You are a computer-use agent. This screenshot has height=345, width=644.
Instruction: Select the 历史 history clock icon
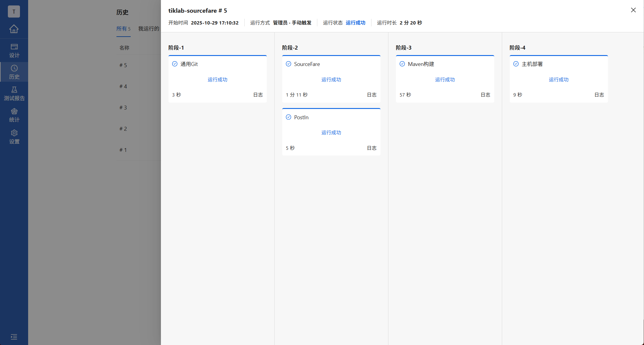click(14, 68)
